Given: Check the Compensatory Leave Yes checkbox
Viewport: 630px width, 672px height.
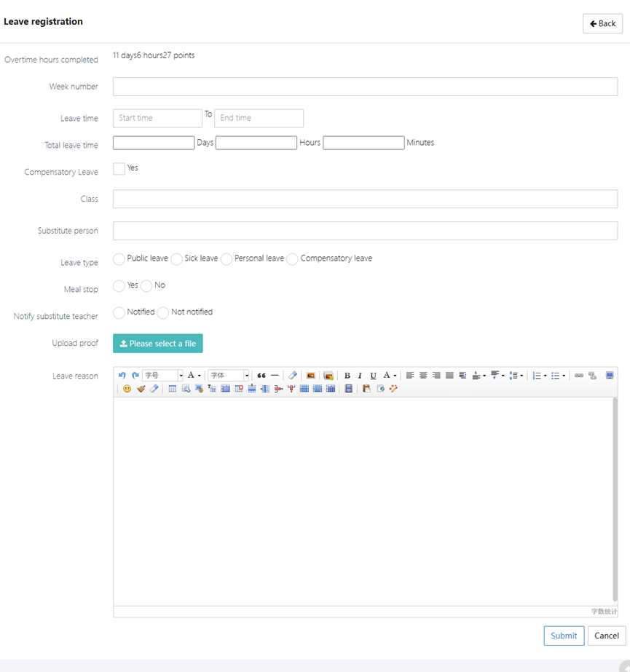Looking at the screenshot, I should pos(119,169).
